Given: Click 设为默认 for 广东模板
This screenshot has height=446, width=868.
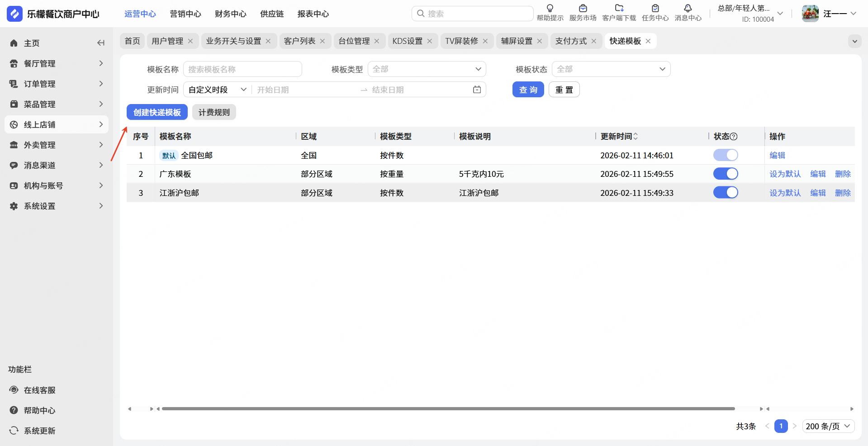Looking at the screenshot, I should 785,174.
